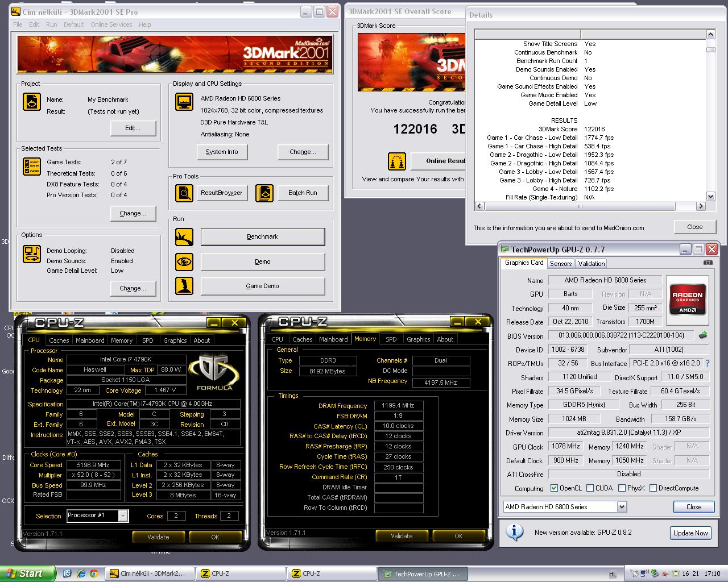Click the Game Demo joystick icon

click(184, 286)
